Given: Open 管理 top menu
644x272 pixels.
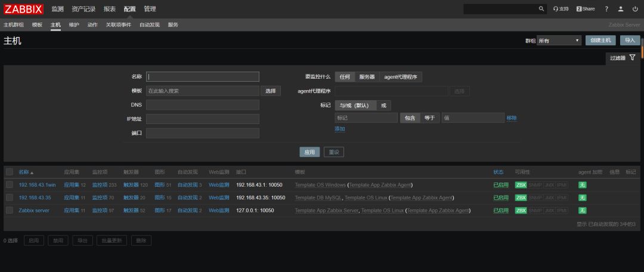Looking at the screenshot, I should click(x=150, y=9).
